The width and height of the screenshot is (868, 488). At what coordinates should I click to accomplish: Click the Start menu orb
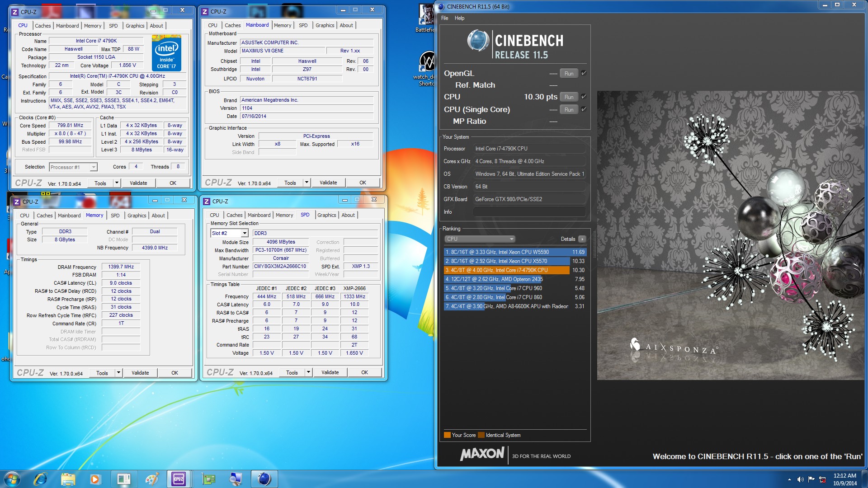tap(12, 479)
